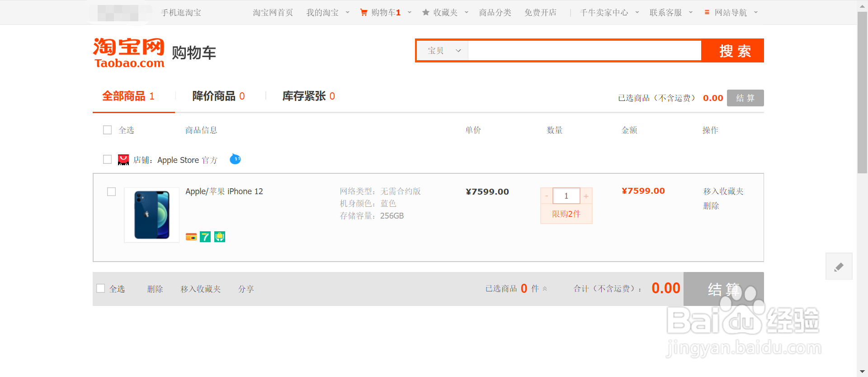Click the 千牛卖家中心 text in top bar
868x377 pixels.
[x=604, y=13]
